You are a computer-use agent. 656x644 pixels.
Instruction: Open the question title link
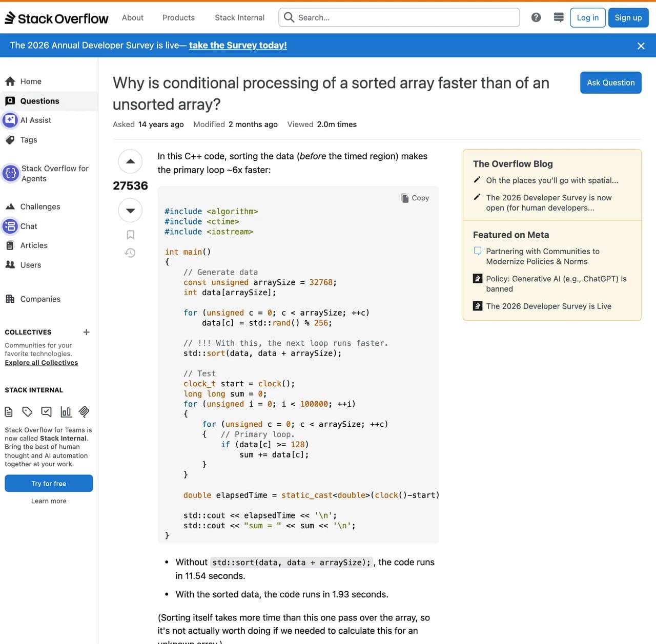(331, 93)
